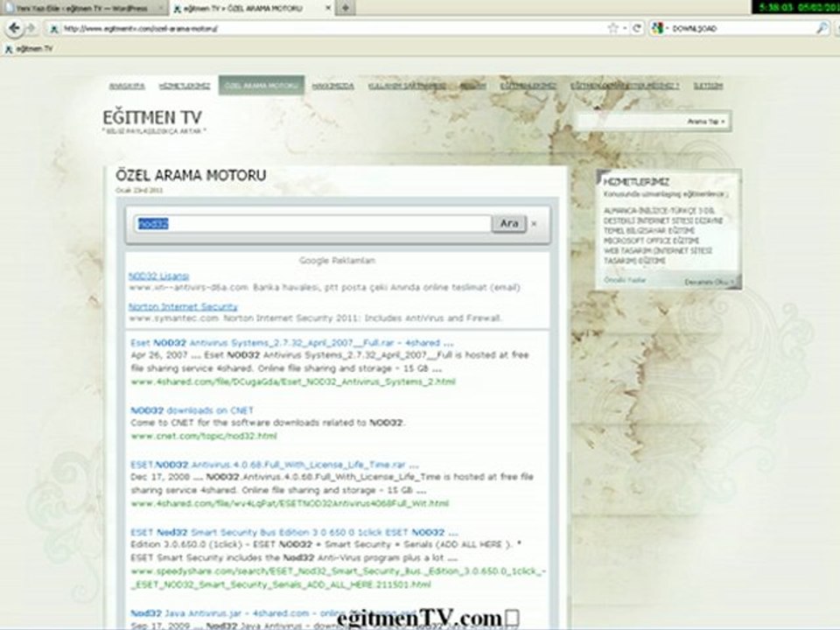Open the ANASAYFA menu item
This screenshot has height=630, width=840.
pos(127,86)
